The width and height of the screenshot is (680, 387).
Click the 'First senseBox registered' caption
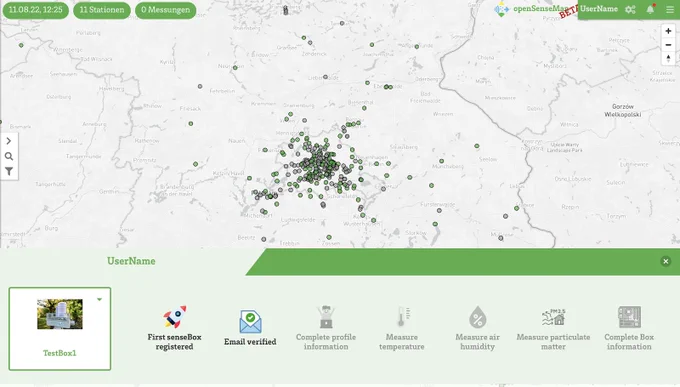point(174,342)
